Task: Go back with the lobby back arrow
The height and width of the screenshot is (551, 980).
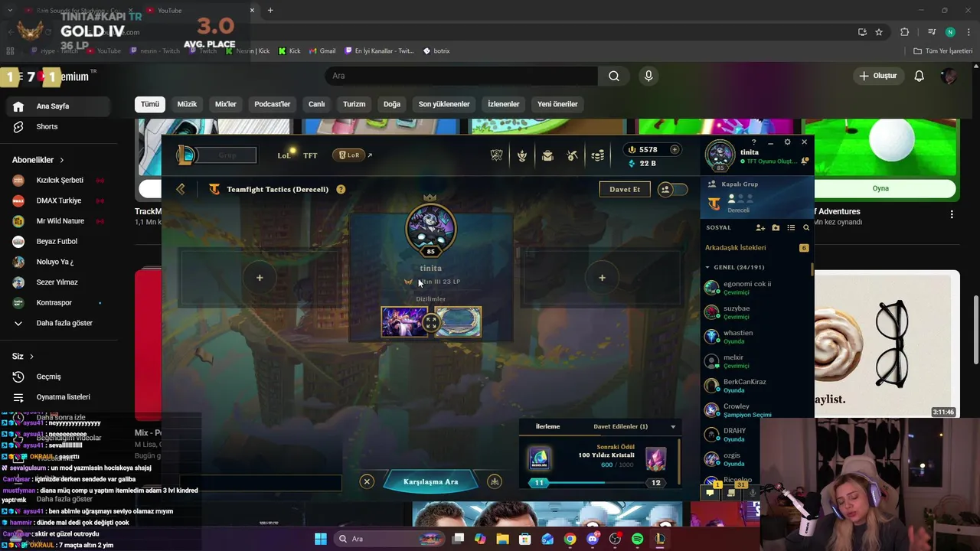Action: pyautogui.click(x=181, y=189)
